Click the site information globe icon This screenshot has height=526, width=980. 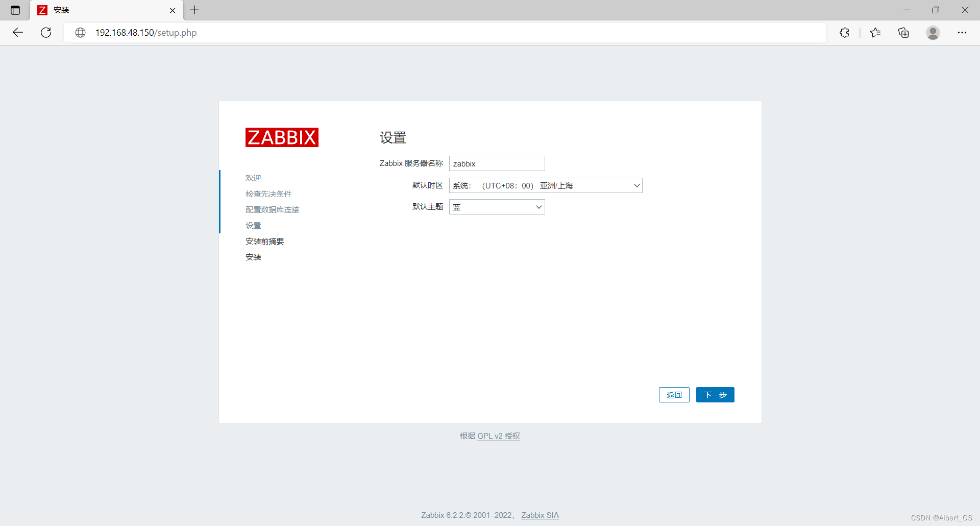80,33
